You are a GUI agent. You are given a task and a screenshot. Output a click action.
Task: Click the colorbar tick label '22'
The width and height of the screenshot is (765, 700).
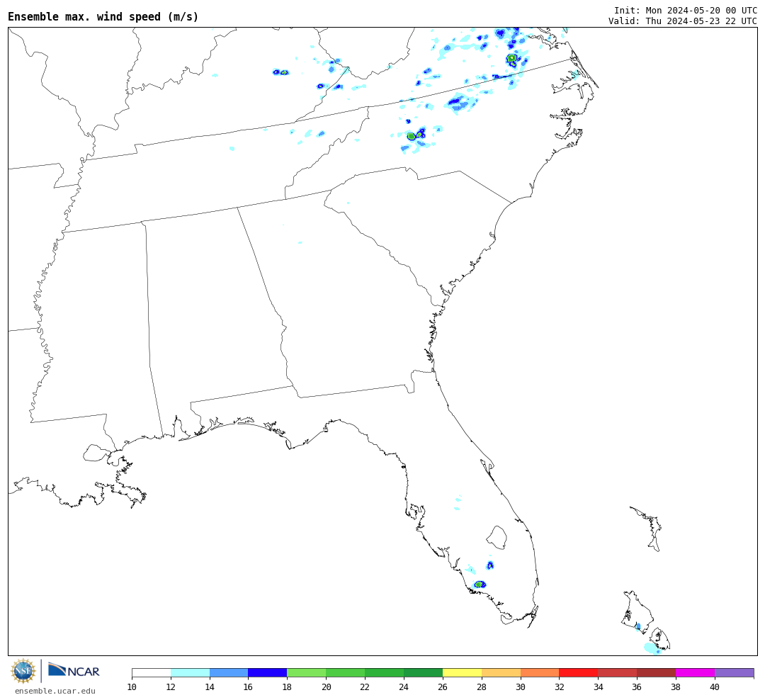[365, 687]
